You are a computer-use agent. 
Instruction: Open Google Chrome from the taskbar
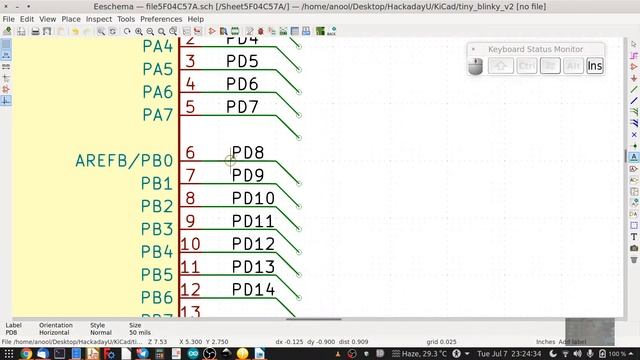(x=26, y=353)
